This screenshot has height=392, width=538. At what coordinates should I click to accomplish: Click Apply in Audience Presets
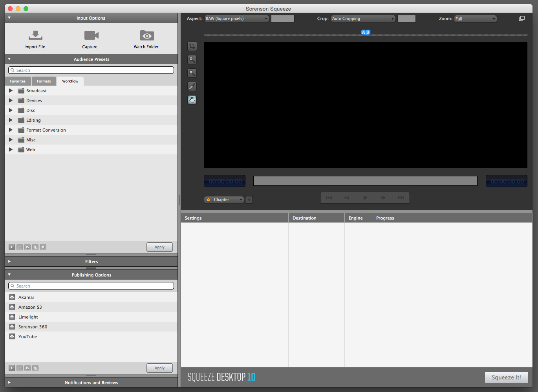[x=159, y=247]
